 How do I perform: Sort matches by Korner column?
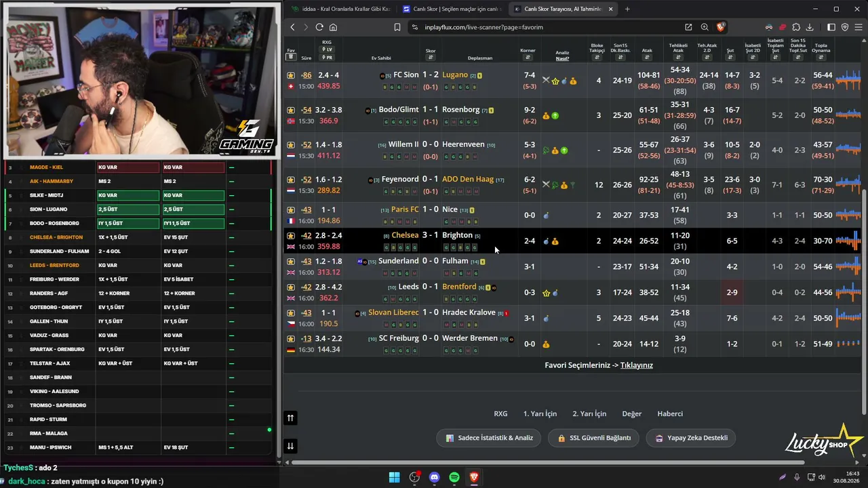tap(528, 58)
